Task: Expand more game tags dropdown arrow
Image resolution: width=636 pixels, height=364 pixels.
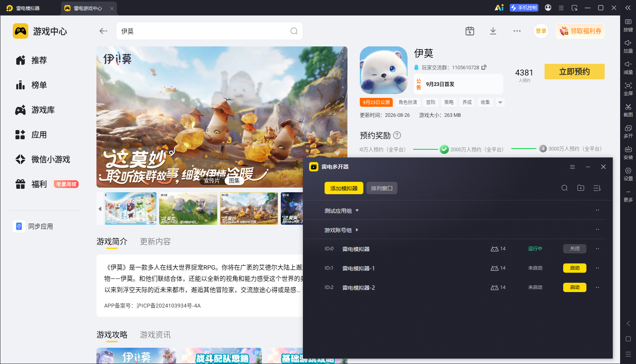Action: point(500,103)
